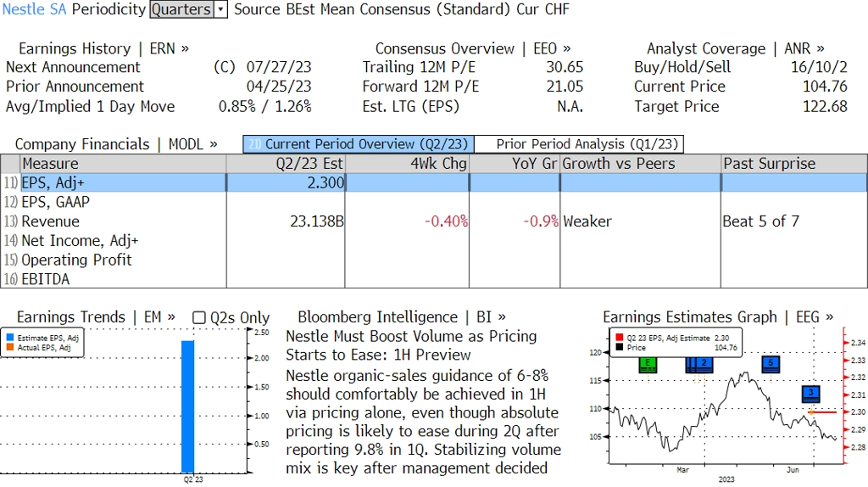This screenshot has width=868, height=487.
Task: Click the red Q2 23 EPS legend square
Action: tap(619, 338)
